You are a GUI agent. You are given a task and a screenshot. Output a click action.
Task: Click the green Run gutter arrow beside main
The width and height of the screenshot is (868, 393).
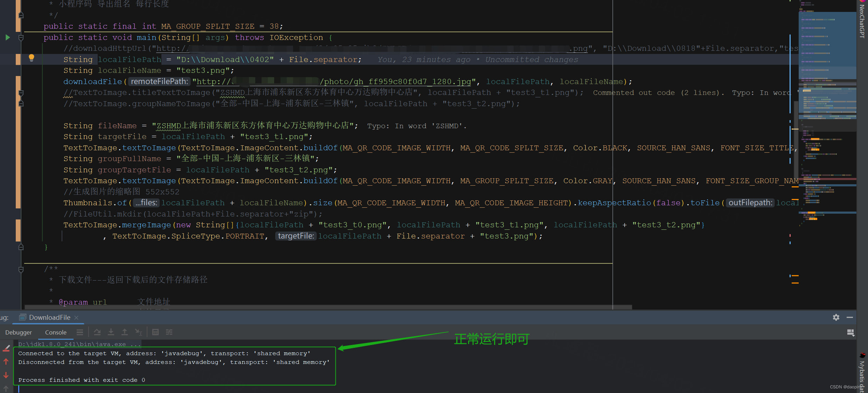click(8, 37)
